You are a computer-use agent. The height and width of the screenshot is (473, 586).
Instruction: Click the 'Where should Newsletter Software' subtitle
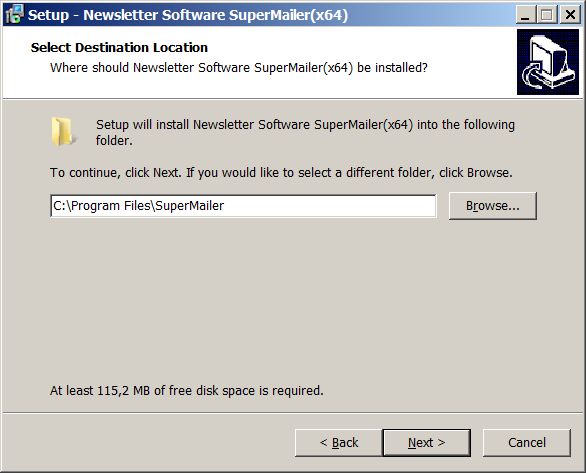pos(239,68)
